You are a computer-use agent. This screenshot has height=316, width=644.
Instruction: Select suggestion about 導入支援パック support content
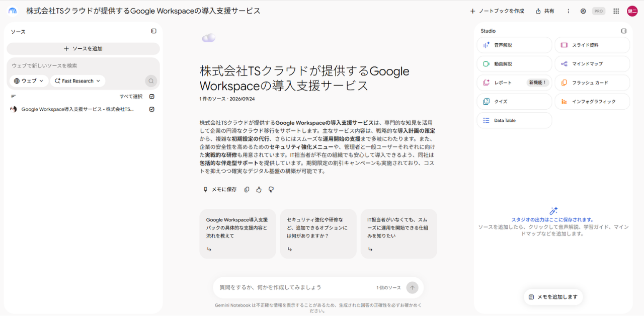(x=237, y=234)
